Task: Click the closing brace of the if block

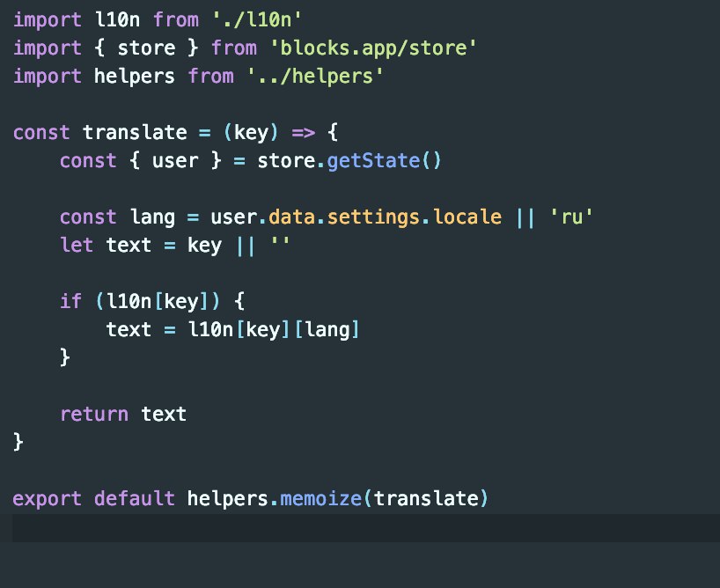Action: click(65, 357)
